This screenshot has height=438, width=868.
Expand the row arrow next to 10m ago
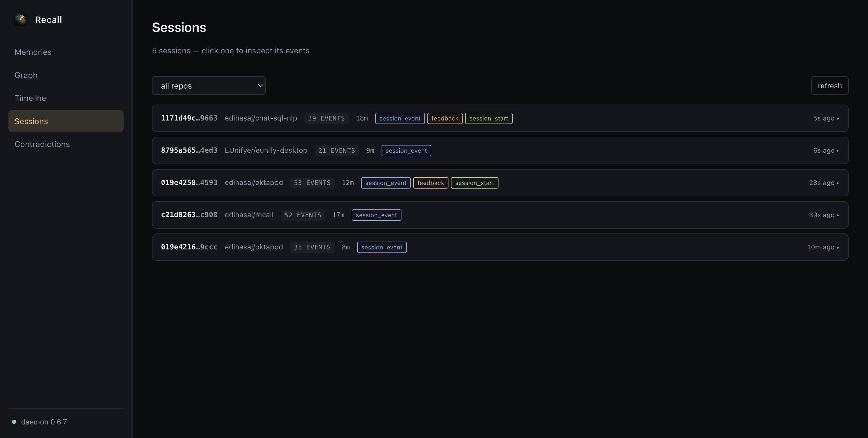(838, 247)
